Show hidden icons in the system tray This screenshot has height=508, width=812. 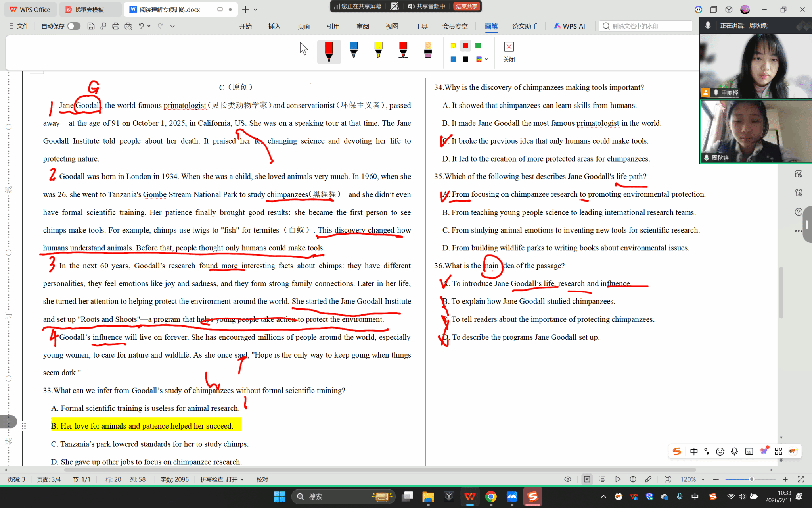603,496
